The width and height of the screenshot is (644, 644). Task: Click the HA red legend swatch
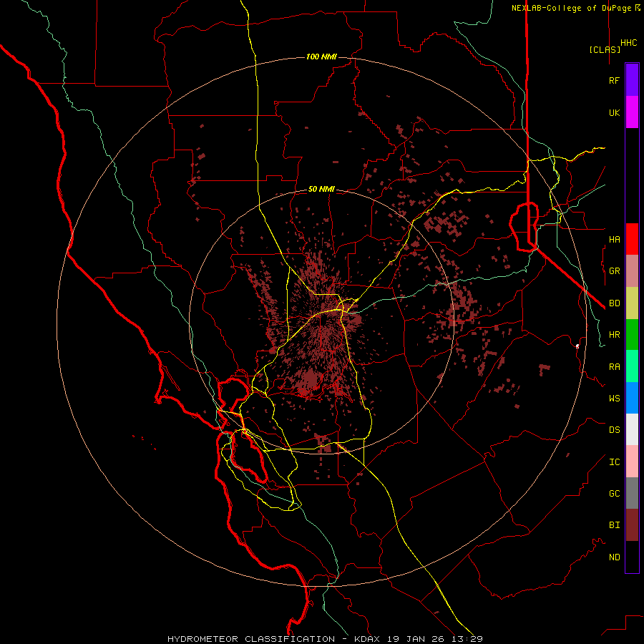click(x=632, y=239)
